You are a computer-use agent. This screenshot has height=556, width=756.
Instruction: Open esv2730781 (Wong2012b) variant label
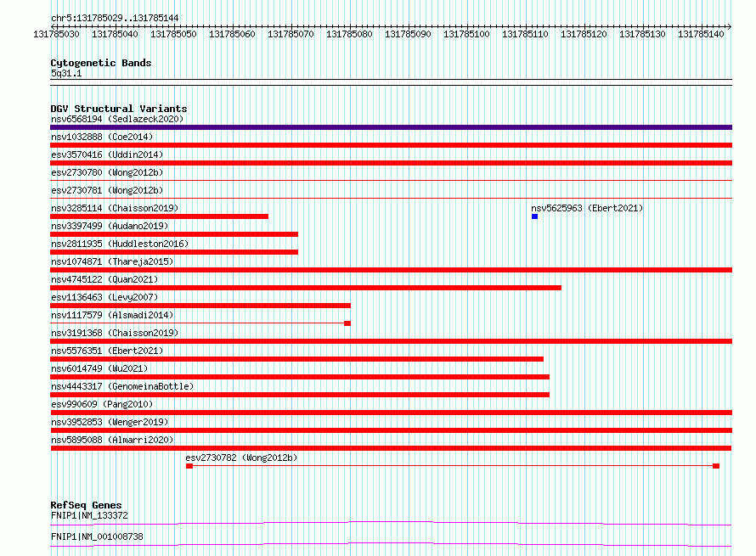tap(107, 190)
